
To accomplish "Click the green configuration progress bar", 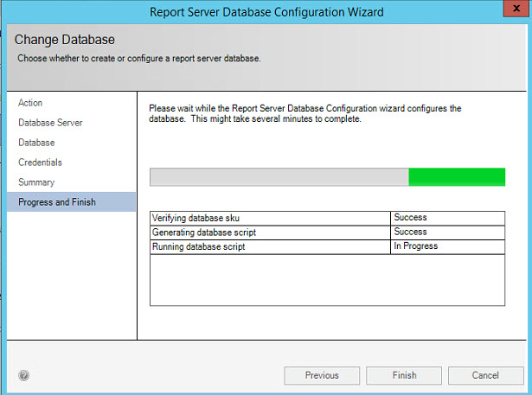I will (x=327, y=177).
